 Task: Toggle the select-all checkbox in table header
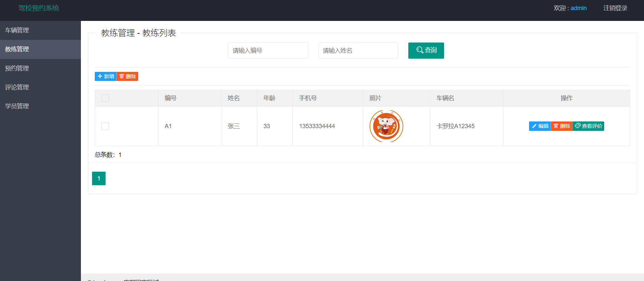[105, 98]
